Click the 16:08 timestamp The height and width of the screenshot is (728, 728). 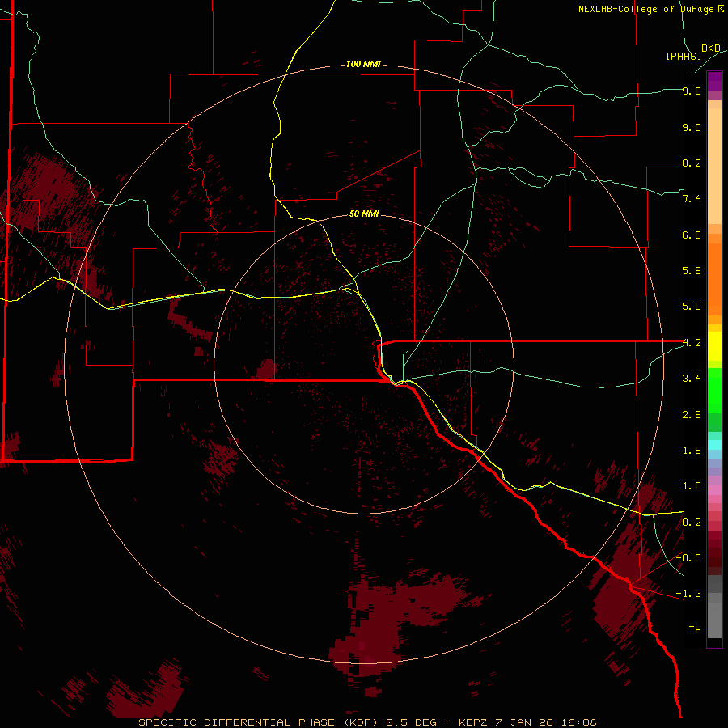pyautogui.click(x=580, y=722)
